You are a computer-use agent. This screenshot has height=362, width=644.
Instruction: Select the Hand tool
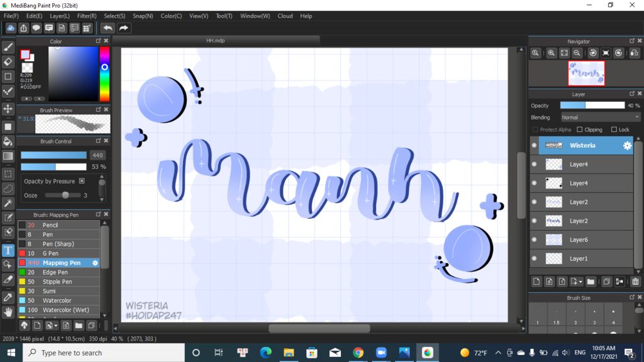(x=8, y=312)
